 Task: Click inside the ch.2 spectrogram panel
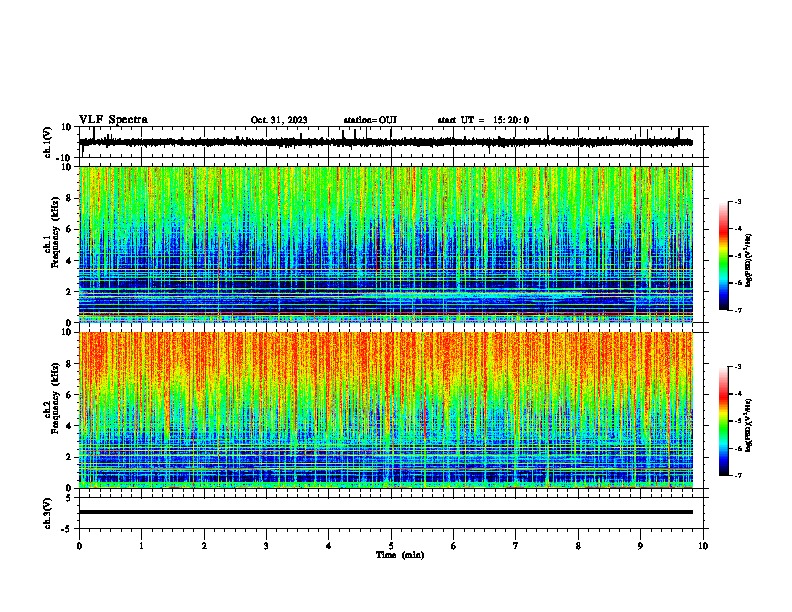[386, 410]
